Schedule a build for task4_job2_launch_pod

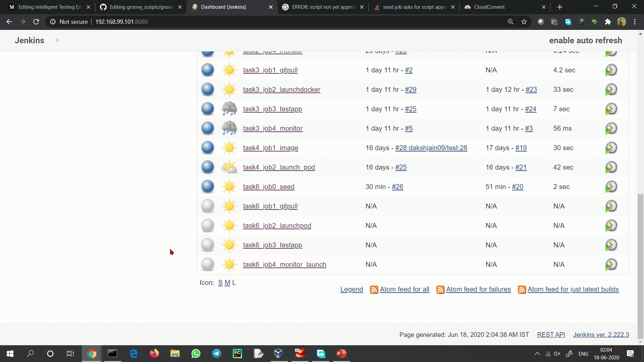pos(611,167)
